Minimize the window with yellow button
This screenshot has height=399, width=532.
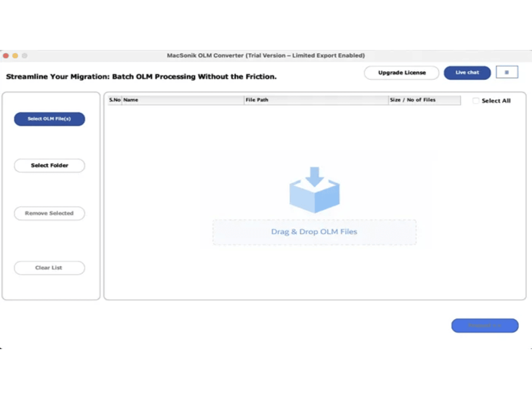click(x=15, y=56)
